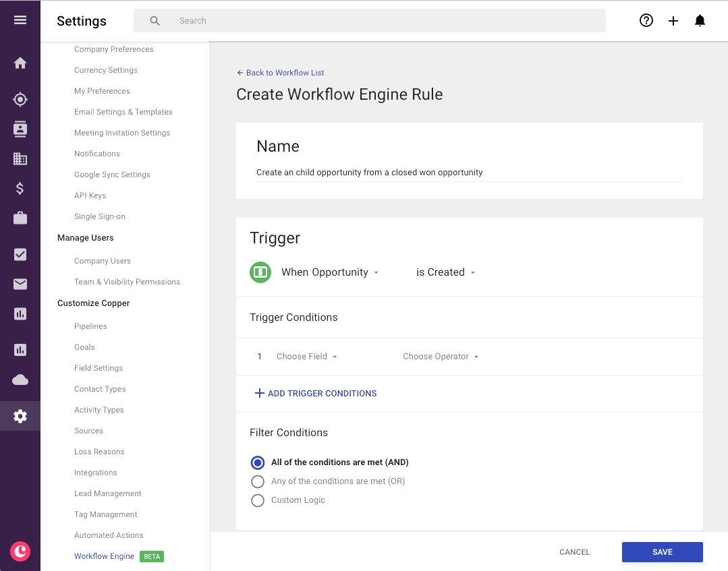Open the Companies building icon
The image size is (728, 571).
click(20, 158)
